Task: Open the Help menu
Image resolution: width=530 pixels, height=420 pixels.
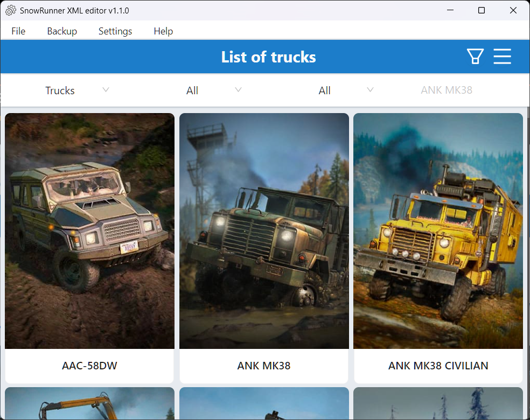Action: (x=163, y=31)
